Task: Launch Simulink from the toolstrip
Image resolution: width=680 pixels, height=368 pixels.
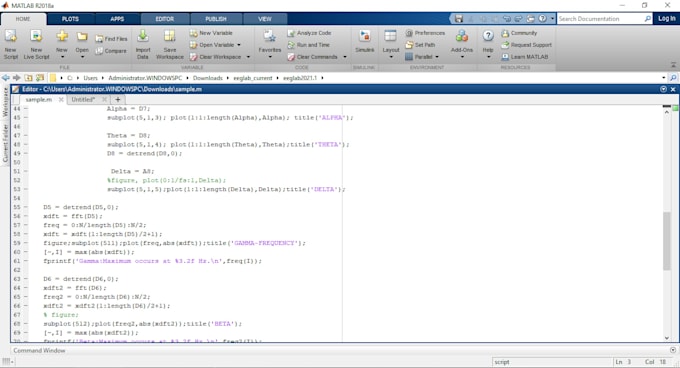Action: tap(364, 42)
